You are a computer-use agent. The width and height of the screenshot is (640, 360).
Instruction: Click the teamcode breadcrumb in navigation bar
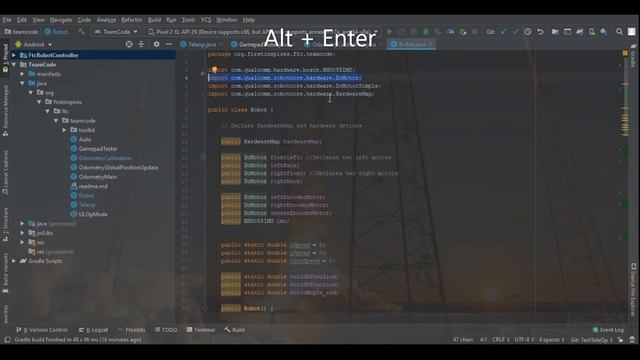click(x=21, y=31)
